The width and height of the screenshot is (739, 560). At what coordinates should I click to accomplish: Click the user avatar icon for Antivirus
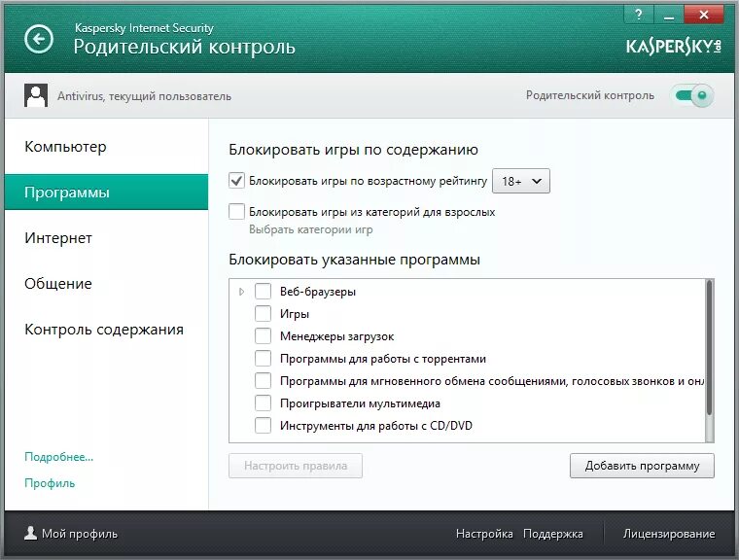click(x=36, y=95)
